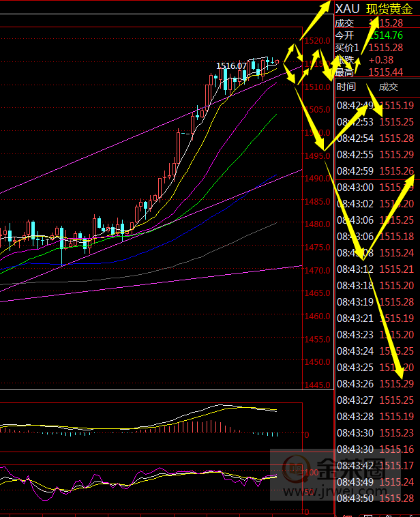This screenshot has width=420, height=517.
Task: Click the 1445.0 level on price axis
Action: tap(317, 385)
